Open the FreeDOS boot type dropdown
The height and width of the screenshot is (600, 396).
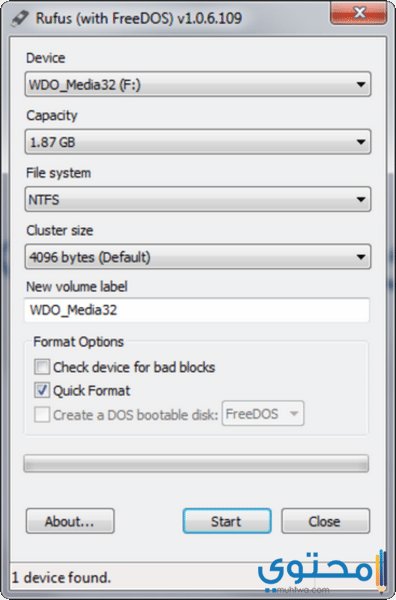pos(263,413)
